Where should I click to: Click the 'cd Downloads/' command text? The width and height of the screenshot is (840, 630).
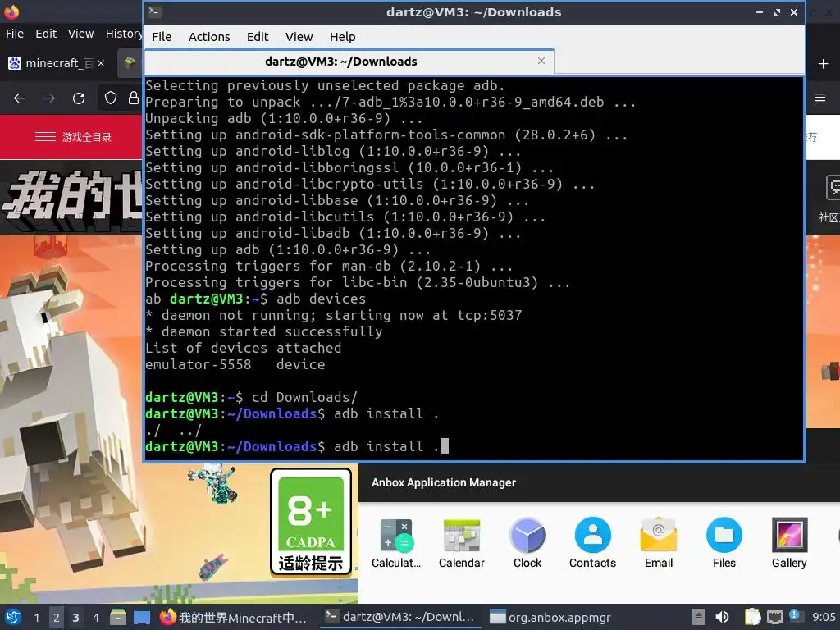tap(304, 397)
